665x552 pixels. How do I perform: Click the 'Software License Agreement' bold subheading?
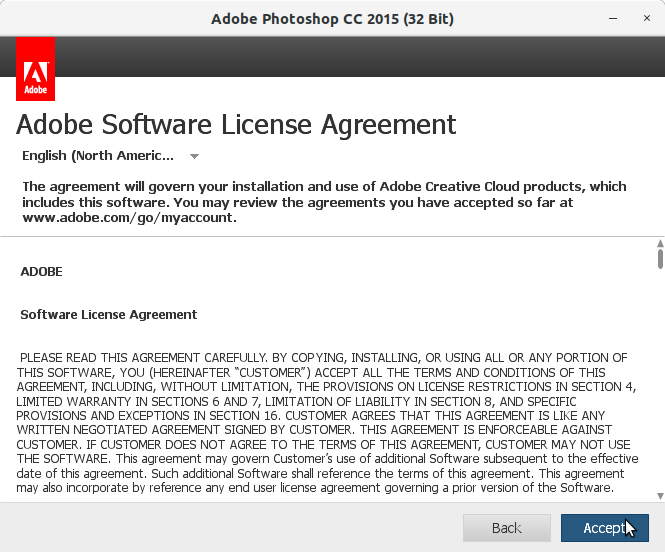109,315
